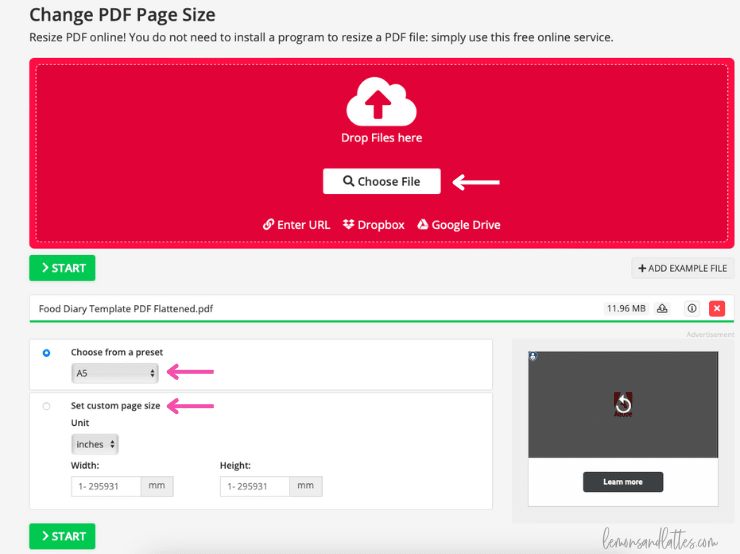740x554 pixels.
Task: Select the Choose from a preset radio button
Action: [46, 353]
